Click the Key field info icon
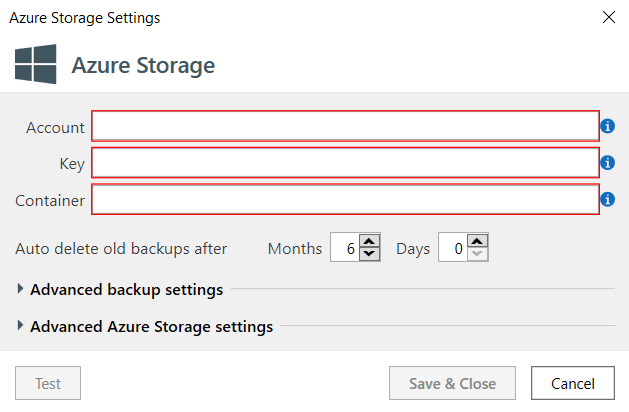This screenshot has height=412, width=629. (608, 162)
